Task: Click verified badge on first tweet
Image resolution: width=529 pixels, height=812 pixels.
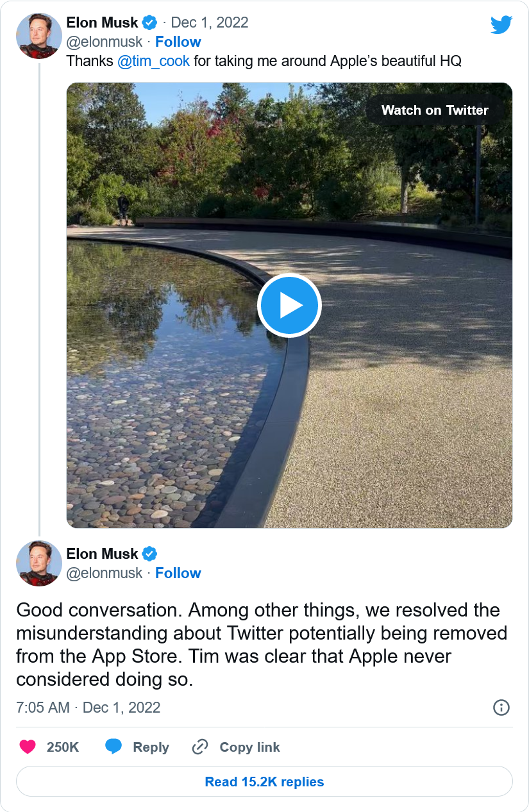Action: tap(150, 23)
